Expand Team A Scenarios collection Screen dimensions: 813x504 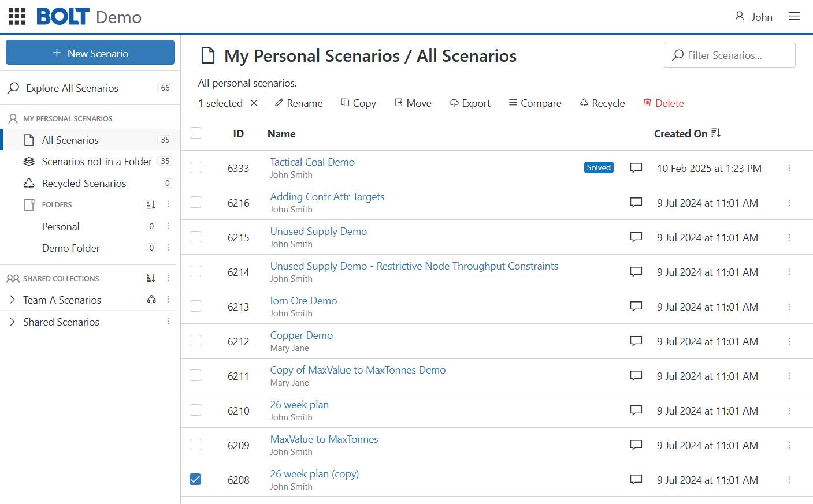(x=12, y=300)
